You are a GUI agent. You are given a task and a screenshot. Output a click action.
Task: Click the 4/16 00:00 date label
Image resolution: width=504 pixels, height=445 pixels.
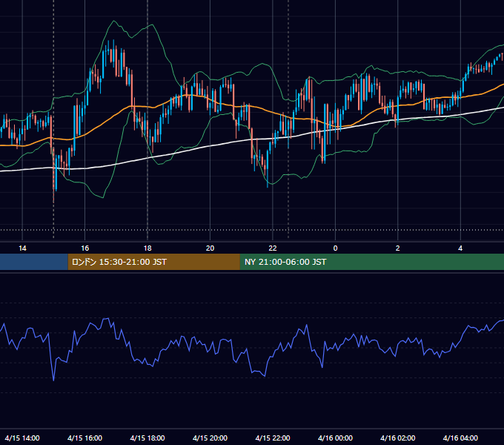pos(335,438)
